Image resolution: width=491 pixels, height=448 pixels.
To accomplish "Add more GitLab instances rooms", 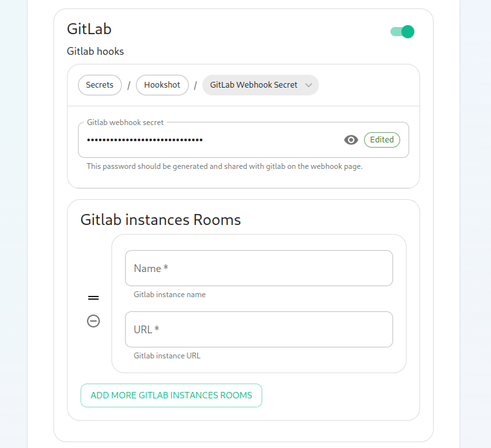I will click(x=171, y=395).
